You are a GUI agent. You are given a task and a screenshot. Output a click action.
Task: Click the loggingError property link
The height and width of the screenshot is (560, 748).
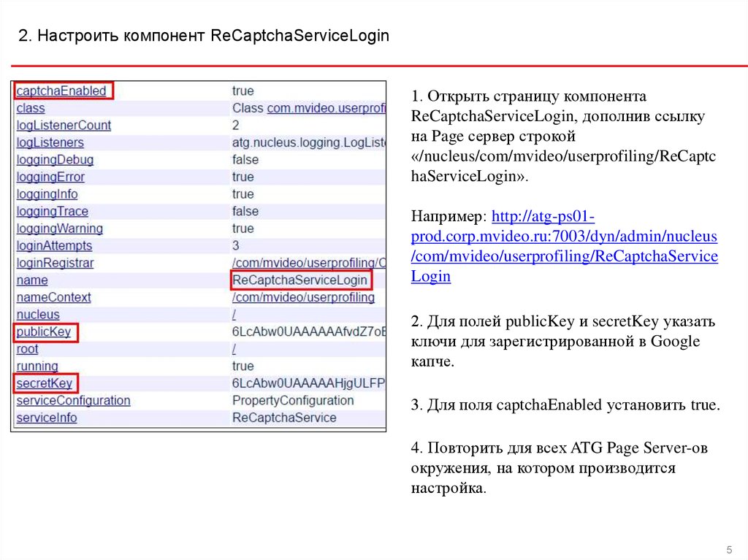pos(50,177)
